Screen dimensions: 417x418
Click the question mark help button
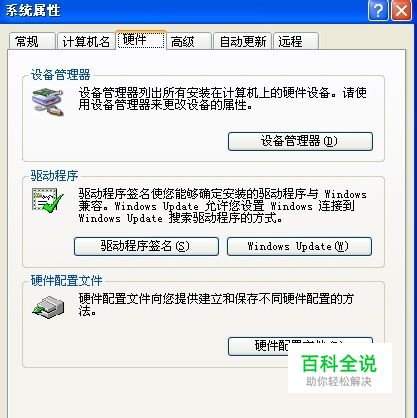(x=378, y=10)
